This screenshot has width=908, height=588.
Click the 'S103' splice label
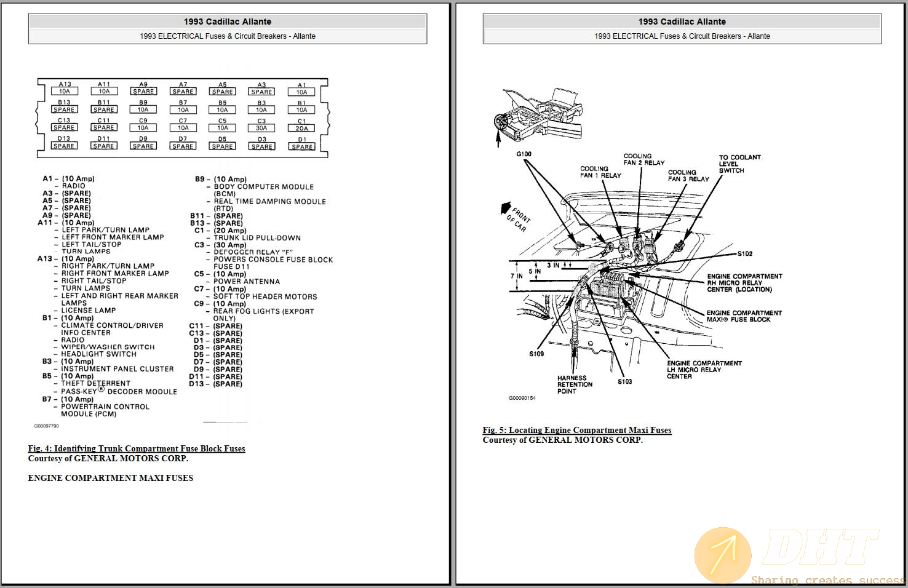(625, 382)
